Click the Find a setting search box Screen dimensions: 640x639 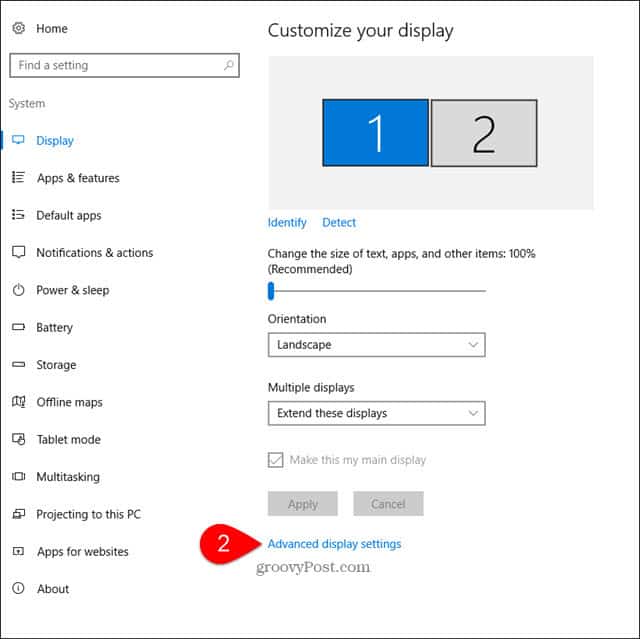pyautogui.click(x=124, y=65)
